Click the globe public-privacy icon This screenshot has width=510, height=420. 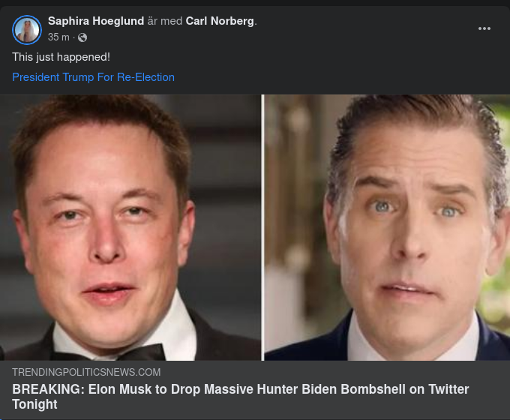click(x=82, y=37)
